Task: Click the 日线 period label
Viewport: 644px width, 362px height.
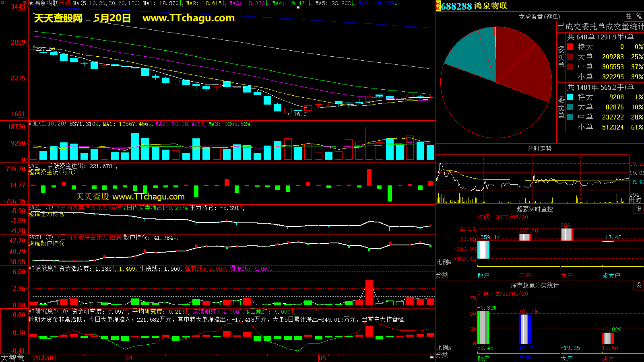Action: (65, 3)
